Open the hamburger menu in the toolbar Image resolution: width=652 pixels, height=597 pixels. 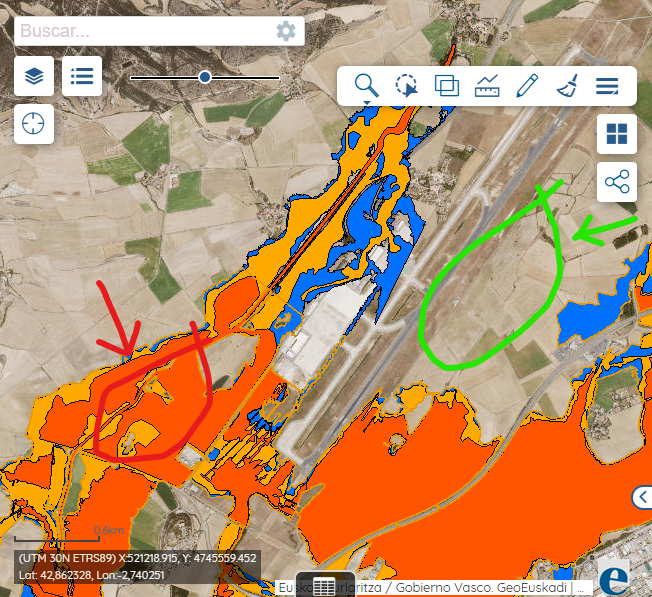(607, 86)
